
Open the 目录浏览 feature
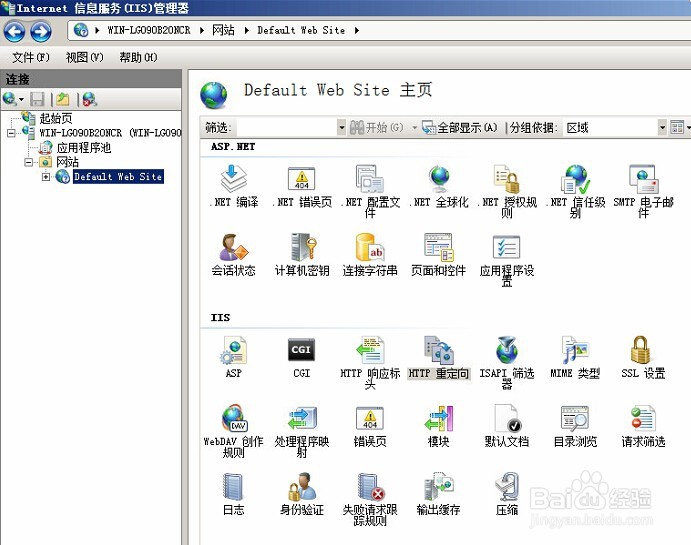click(576, 426)
